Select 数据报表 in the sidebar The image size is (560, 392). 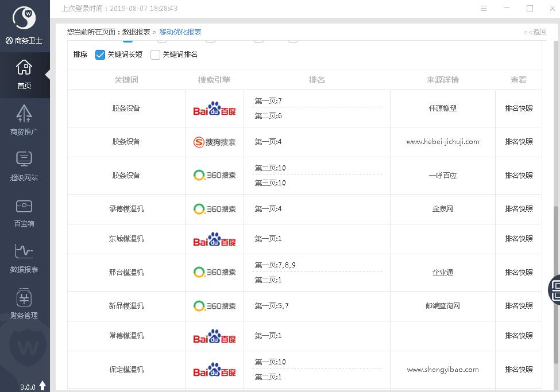(24, 258)
